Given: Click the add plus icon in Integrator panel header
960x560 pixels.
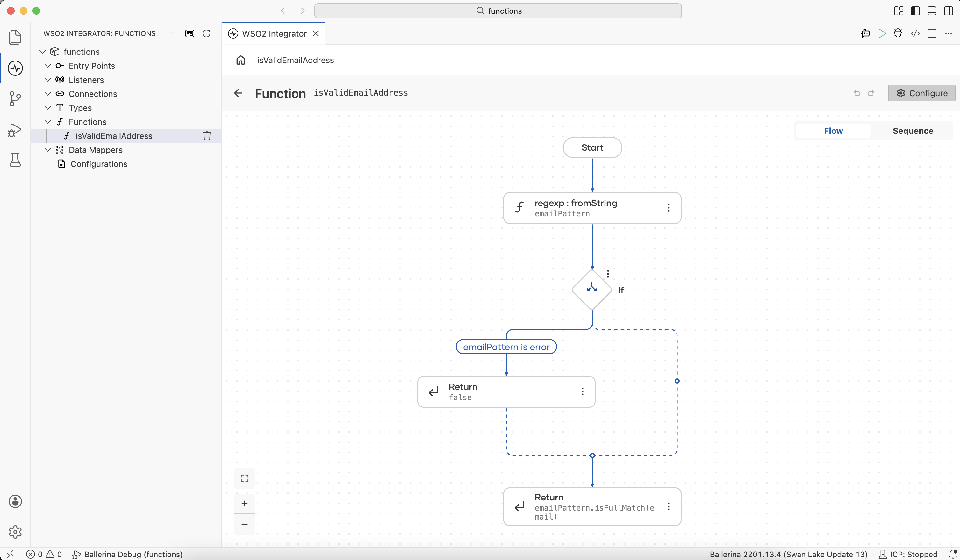Looking at the screenshot, I should click(x=173, y=33).
